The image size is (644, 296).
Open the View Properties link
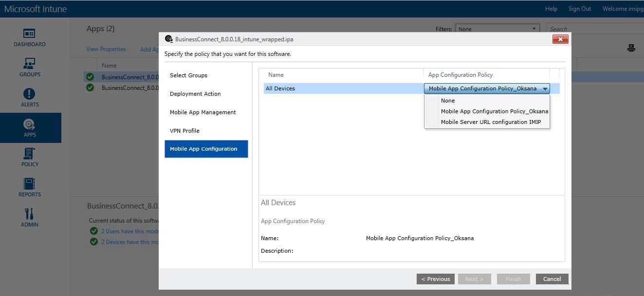pos(106,49)
